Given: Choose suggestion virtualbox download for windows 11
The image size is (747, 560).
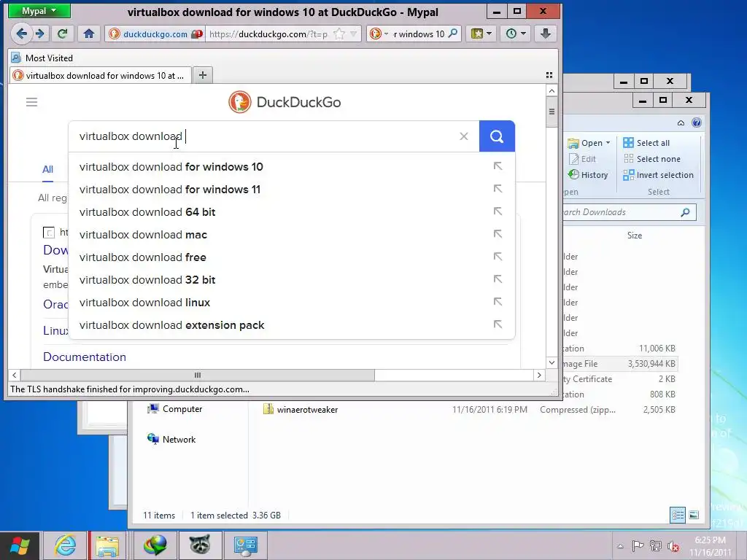Looking at the screenshot, I should [292, 190].
